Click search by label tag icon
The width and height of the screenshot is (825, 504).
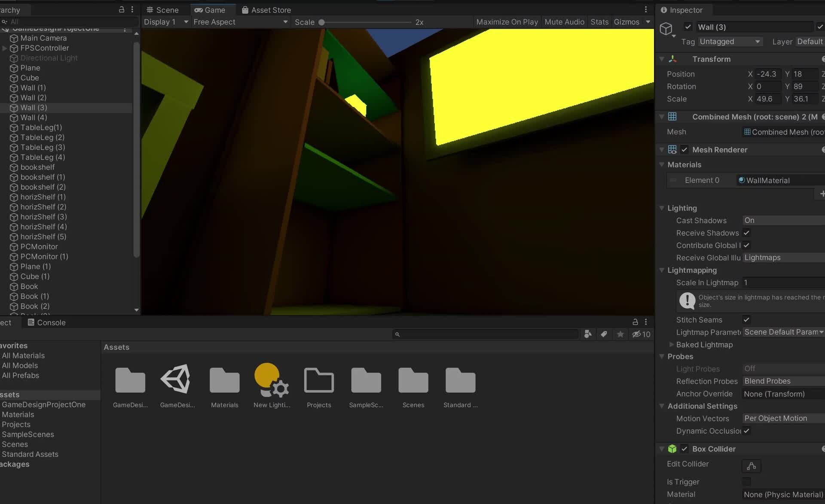604,334
